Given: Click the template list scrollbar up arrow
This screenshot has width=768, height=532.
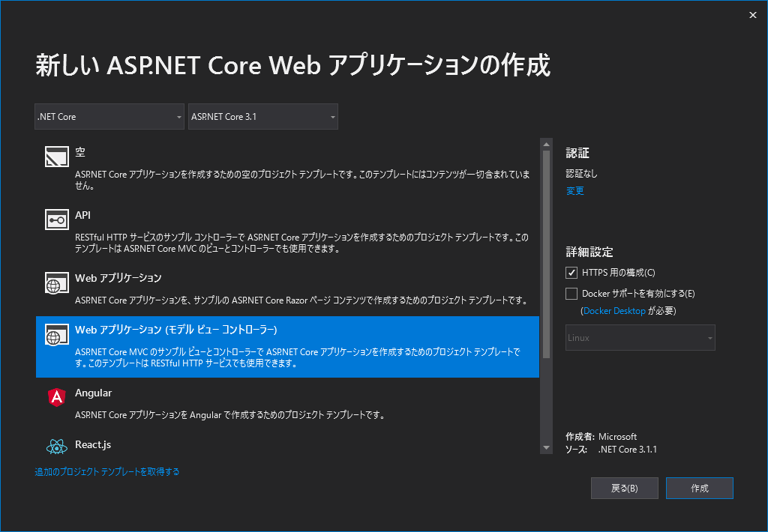Looking at the screenshot, I should 546,145.
